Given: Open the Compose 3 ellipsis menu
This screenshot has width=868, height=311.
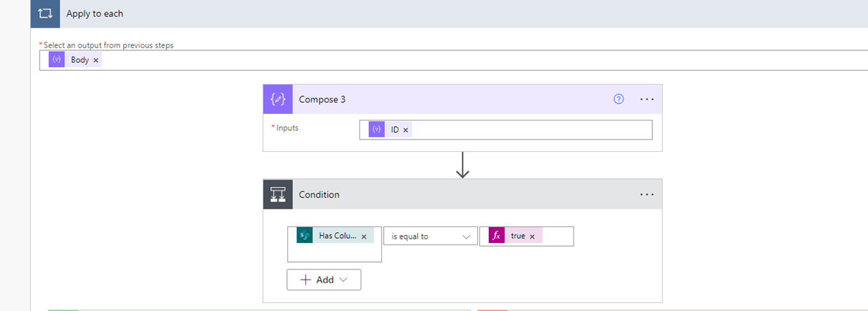Looking at the screenshot, I should point(647,99).
